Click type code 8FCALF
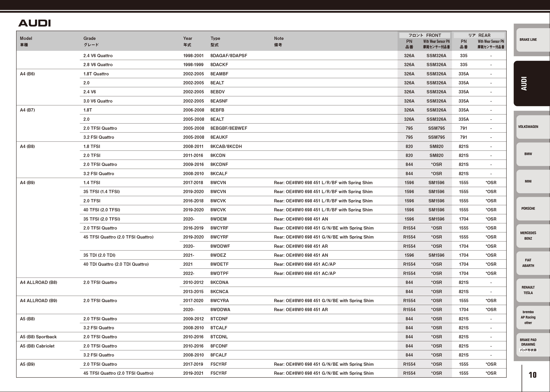The width and height of the screenshot is (550, 392). [219, 355]
